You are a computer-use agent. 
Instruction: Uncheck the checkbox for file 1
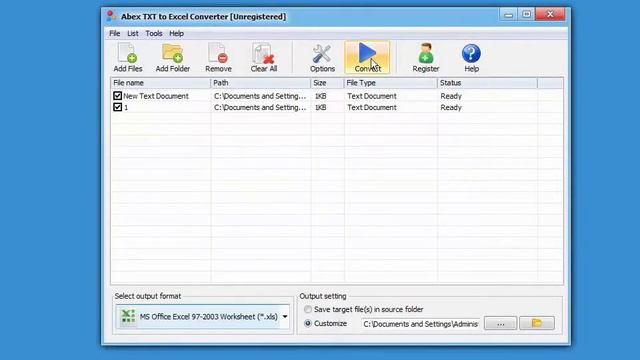coord(118,107)
